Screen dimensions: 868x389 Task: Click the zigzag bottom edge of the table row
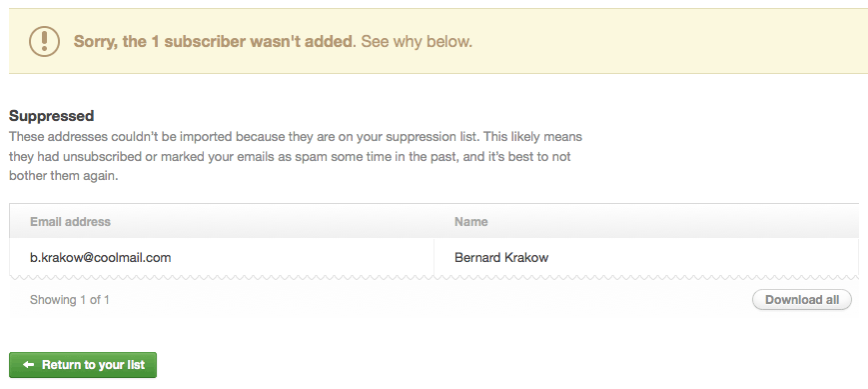[434, 277]
